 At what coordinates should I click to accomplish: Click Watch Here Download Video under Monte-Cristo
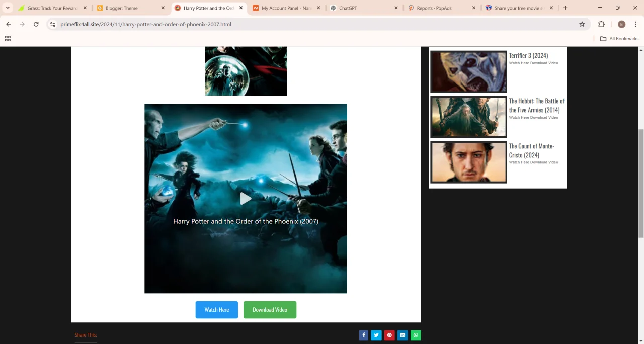tap(533, 162)
